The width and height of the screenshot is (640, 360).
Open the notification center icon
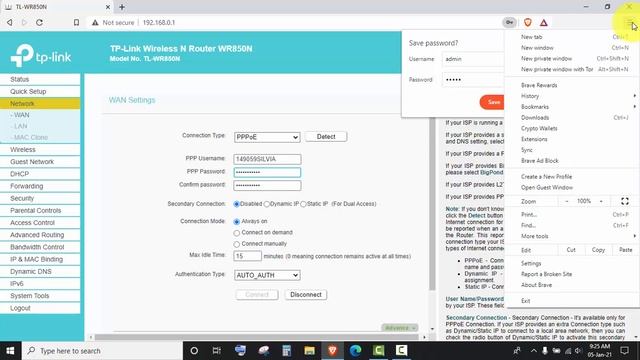point(624,351)
